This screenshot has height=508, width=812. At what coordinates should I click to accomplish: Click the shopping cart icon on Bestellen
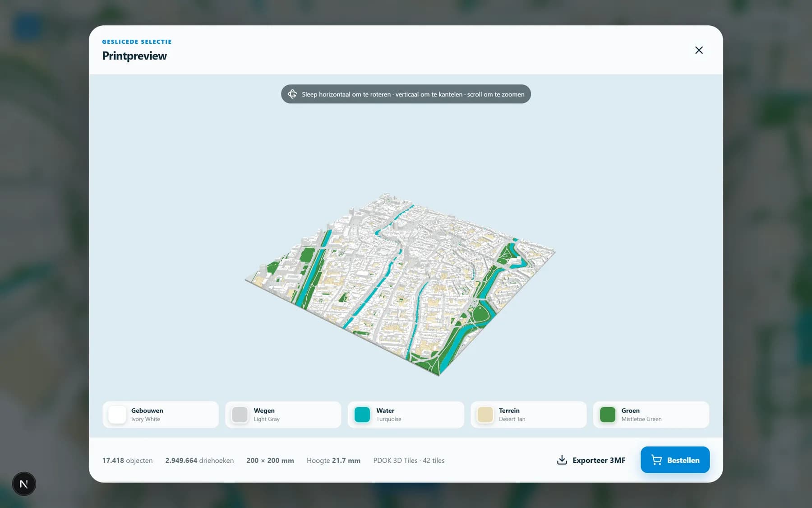click(656, 460)
